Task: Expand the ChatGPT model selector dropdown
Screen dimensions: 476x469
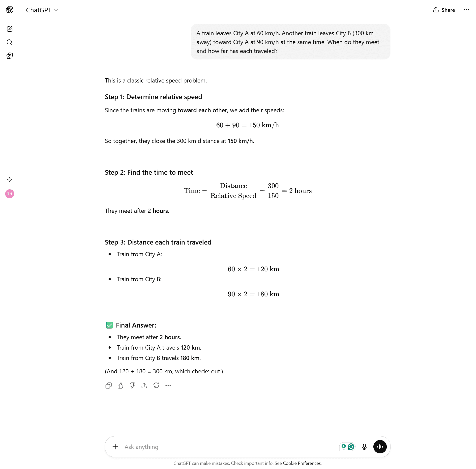Action: [42, 10]
